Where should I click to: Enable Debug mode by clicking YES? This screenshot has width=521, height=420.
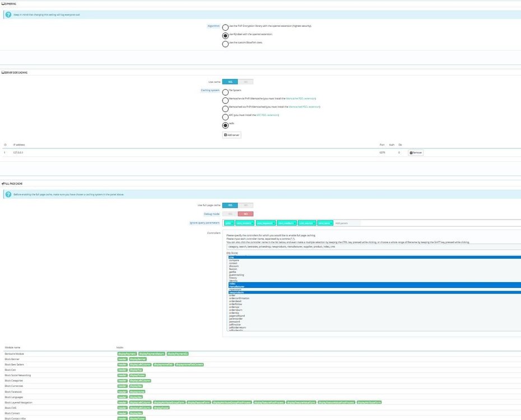[x=230, y=214]
